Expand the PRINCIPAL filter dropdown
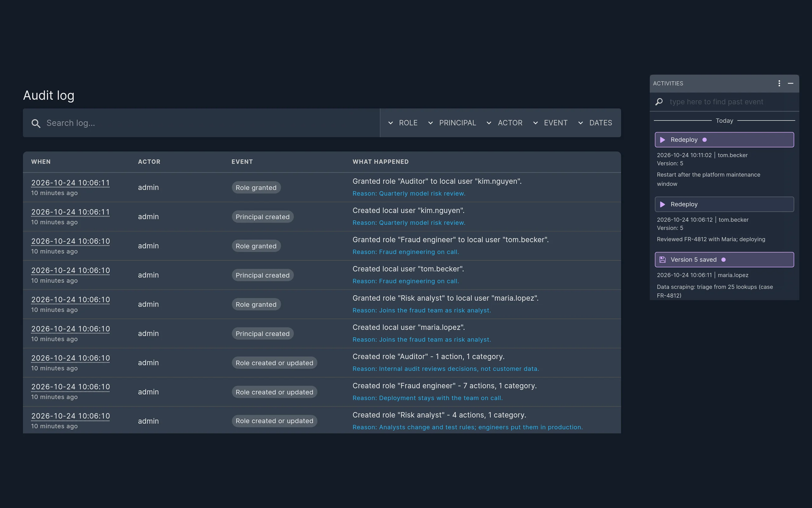This screenshot has height=508, width=812. click(452, 123)
